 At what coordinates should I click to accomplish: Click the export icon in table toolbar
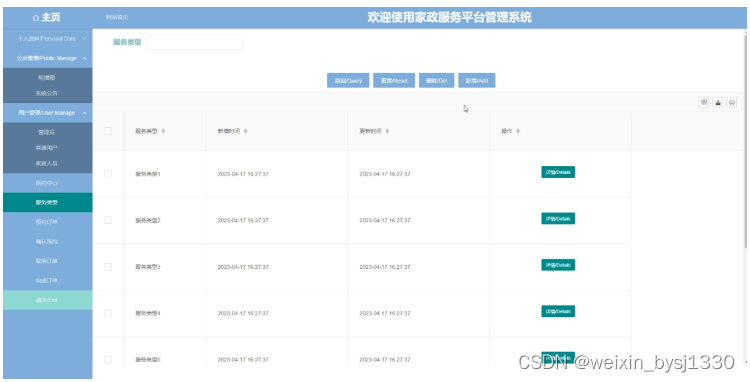tap(717, 102)
